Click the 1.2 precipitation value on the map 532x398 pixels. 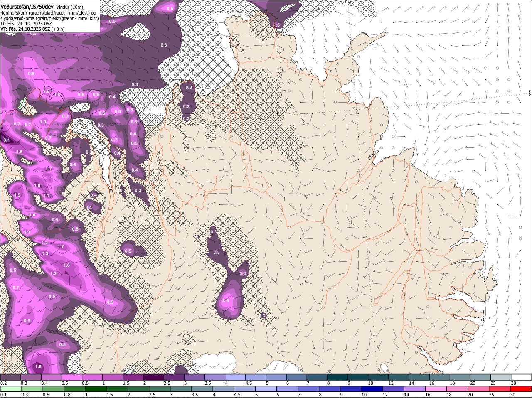pyautogui.click(x=45, y=243)
